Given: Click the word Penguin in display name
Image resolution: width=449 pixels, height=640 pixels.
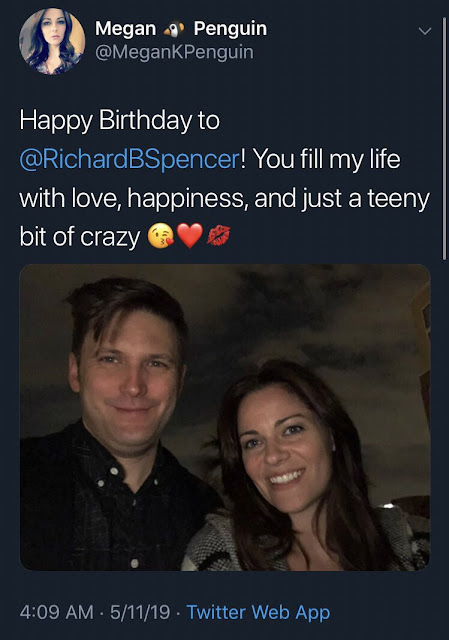Looking at the screenshot, I should (x=230, y=29).
